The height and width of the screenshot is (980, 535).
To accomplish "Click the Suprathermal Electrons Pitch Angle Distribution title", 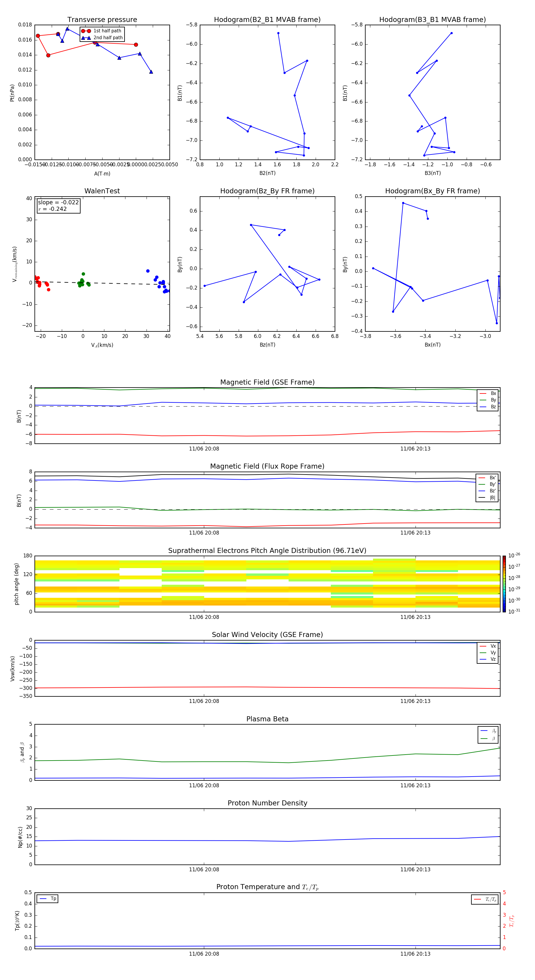I will [267, 551].
